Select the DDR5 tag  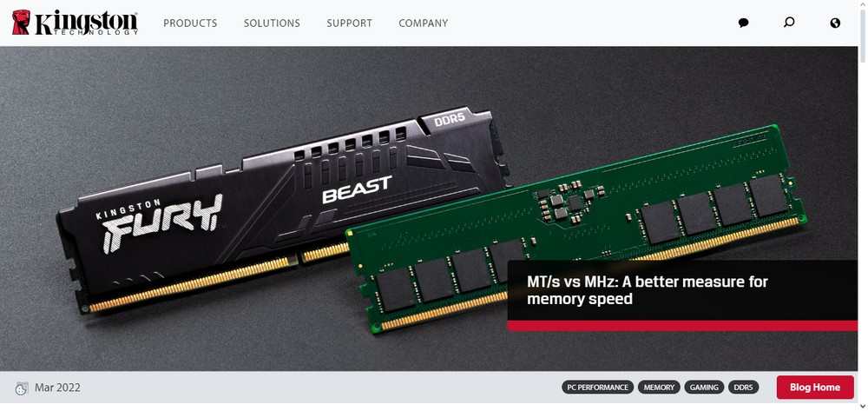point(743,388)
